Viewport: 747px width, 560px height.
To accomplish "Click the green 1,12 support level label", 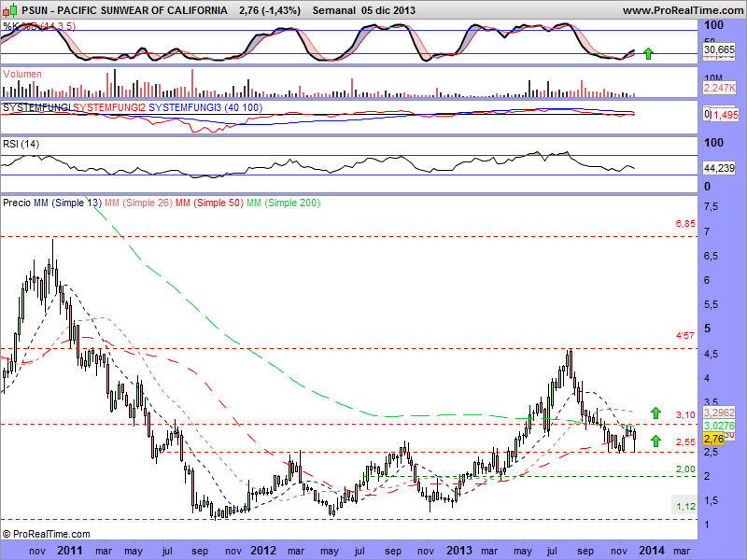I will coord(685,506).
